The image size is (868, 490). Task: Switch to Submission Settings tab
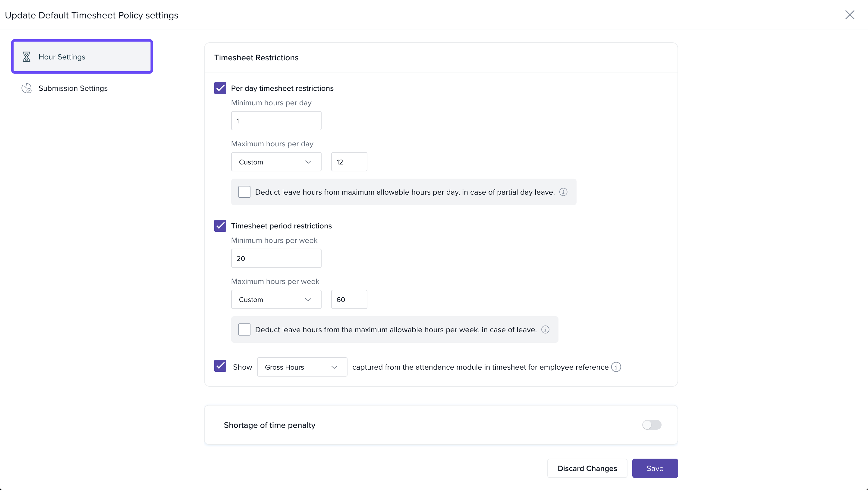click(73, 88)
